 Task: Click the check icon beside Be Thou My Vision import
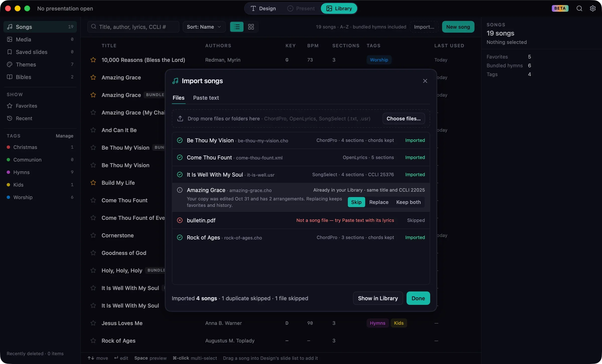[x=180, y=140]
